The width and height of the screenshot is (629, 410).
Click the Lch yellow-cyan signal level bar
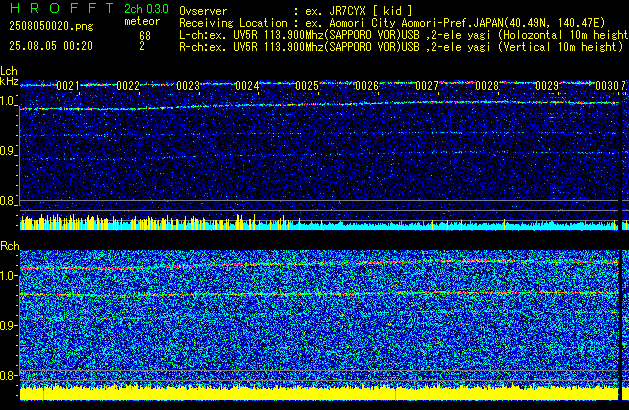pos(319,222)
